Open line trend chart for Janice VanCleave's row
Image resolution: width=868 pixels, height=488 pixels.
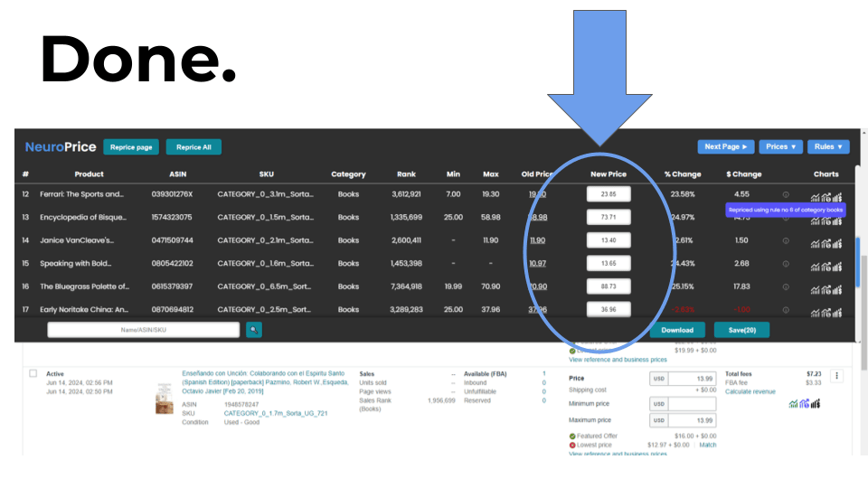tap(815, 243)
